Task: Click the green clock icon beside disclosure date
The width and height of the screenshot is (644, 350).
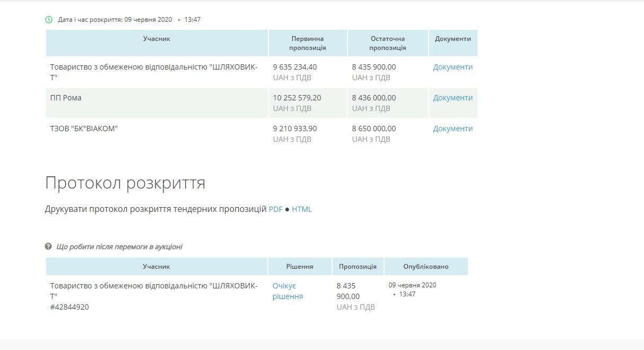Action: point(49,20)
